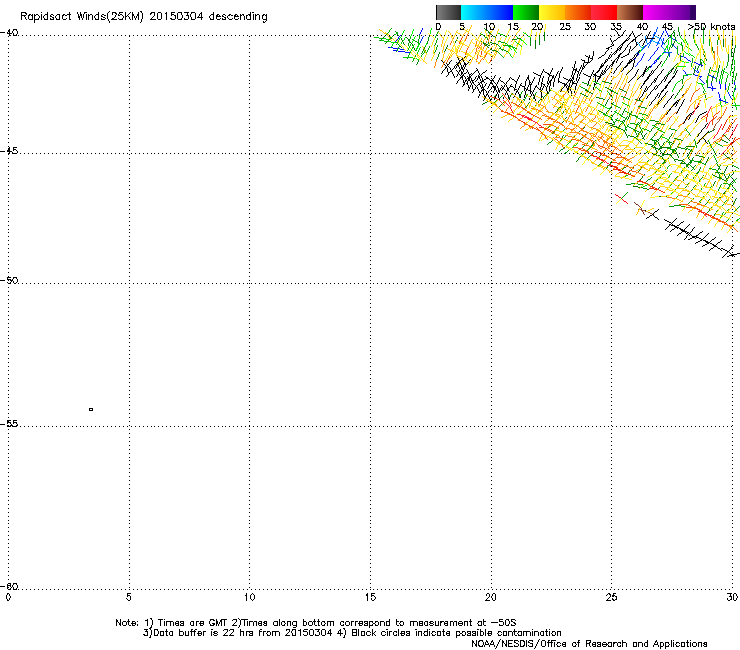The height and width of the screenshot is (650, 740).
Task: Click the 'NOAA/NESDIS/Office of Research and Applications' credit
Action: coord(589,643)
